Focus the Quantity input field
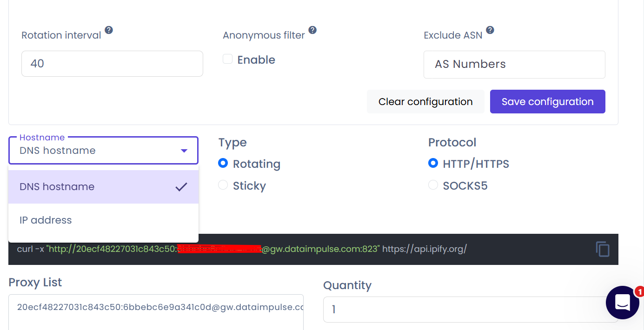Viewport: 644px width, 330px height. coord(471,310)
